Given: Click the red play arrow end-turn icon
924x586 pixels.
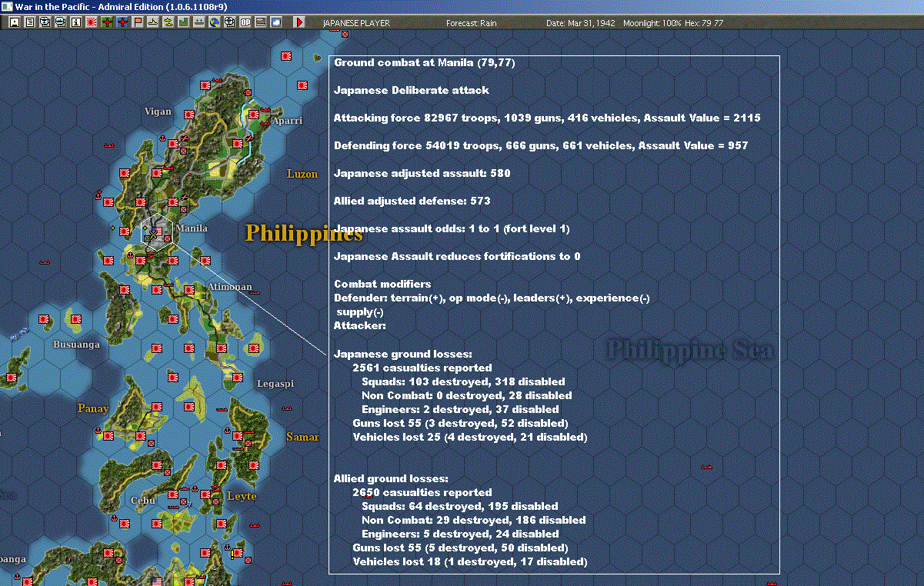Looking at the screenshot, I should 299,22.
